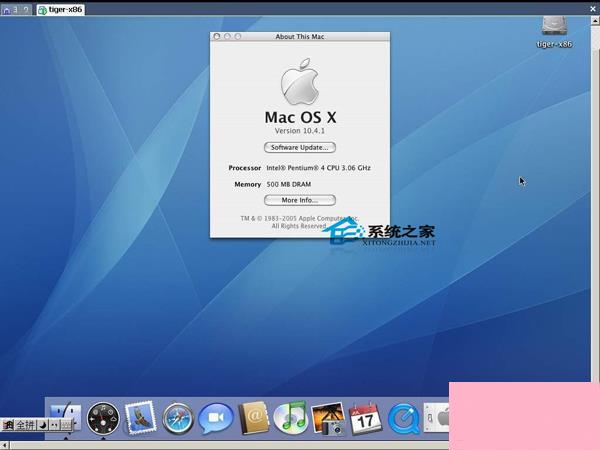Open the tiger-x86 hard drive icon
Viewport: 600px width, 450px height.
pos(554,27)
